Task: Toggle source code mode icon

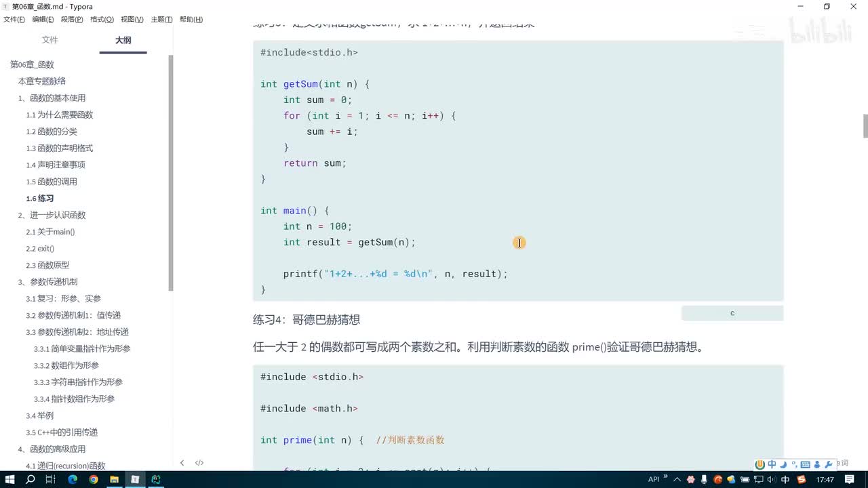Action: pos(199,463)
